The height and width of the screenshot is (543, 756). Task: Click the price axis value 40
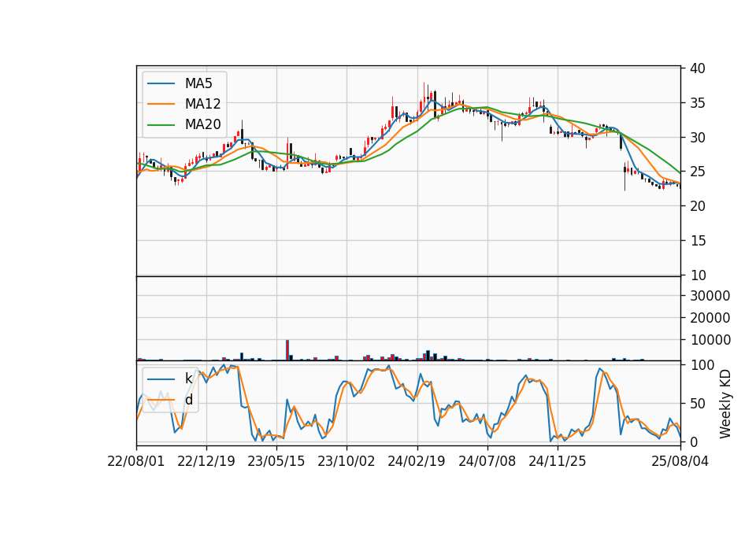(x=698, y=68)
